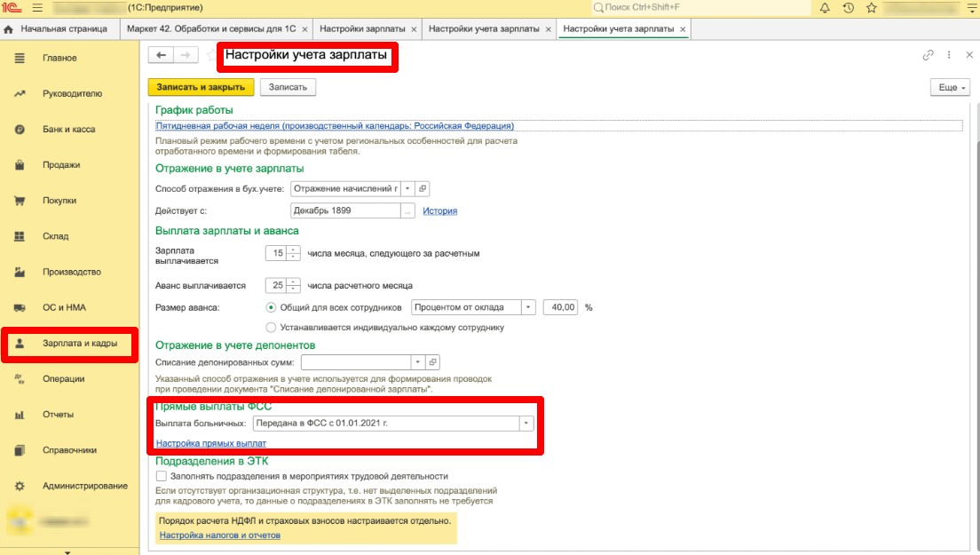Select Устанавливается индивидуально каждому сотруднику option
This screenshot has width=980, height=555.
pos(272,327)
